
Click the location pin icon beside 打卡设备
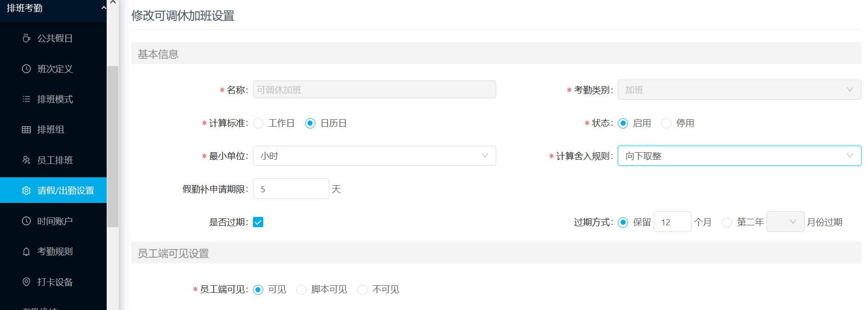[27, 282]
